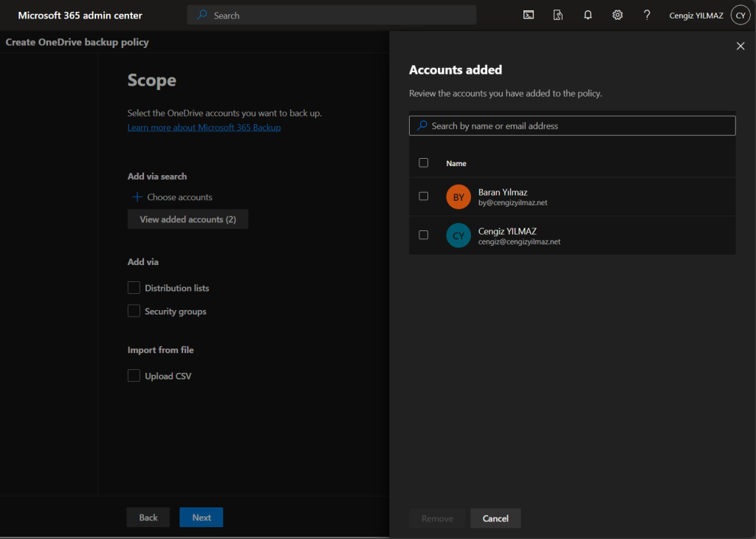This screenshot has height=539, width=756.
Task: Click the Search by name or email field
Action: [572, 126]
